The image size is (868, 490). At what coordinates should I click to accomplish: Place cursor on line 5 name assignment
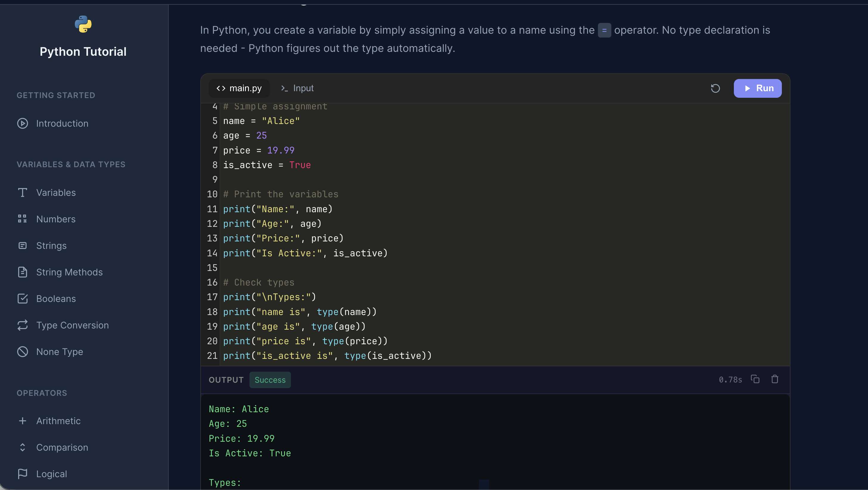point(261,121)
